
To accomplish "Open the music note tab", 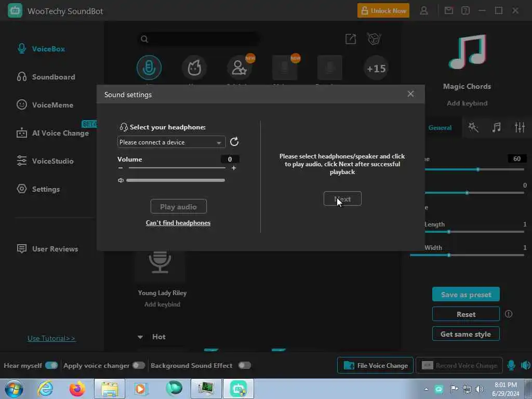I will pos(496,127).
